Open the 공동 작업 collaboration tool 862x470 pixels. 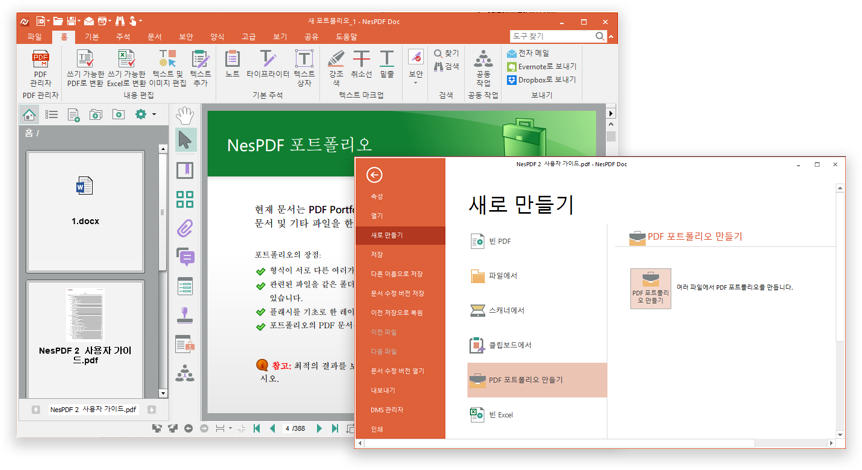483,68
